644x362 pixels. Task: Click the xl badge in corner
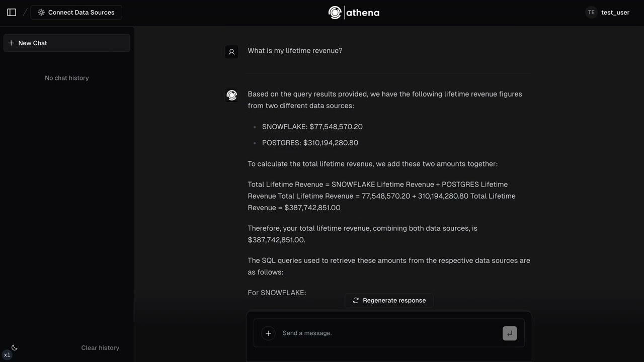tap(7, 355)
